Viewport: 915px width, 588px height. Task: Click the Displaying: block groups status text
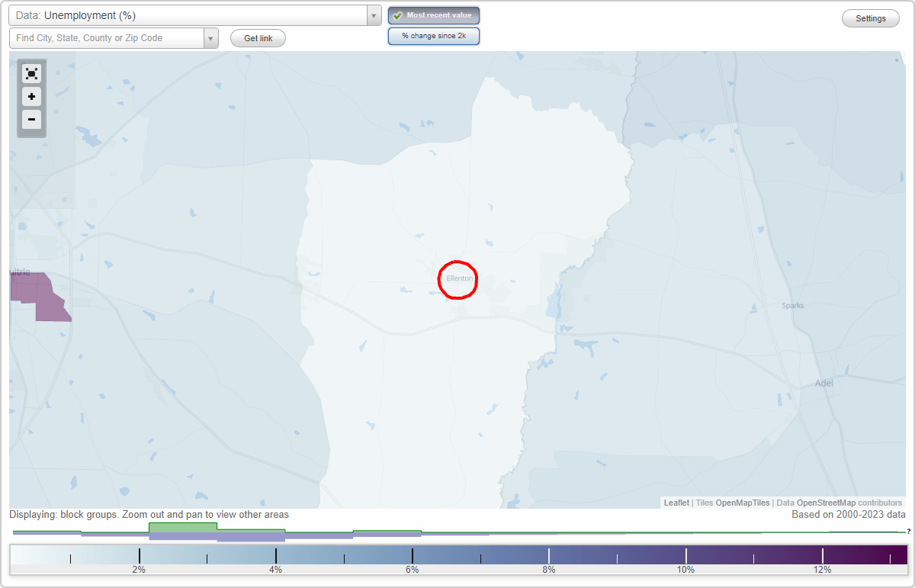(149, 515)
